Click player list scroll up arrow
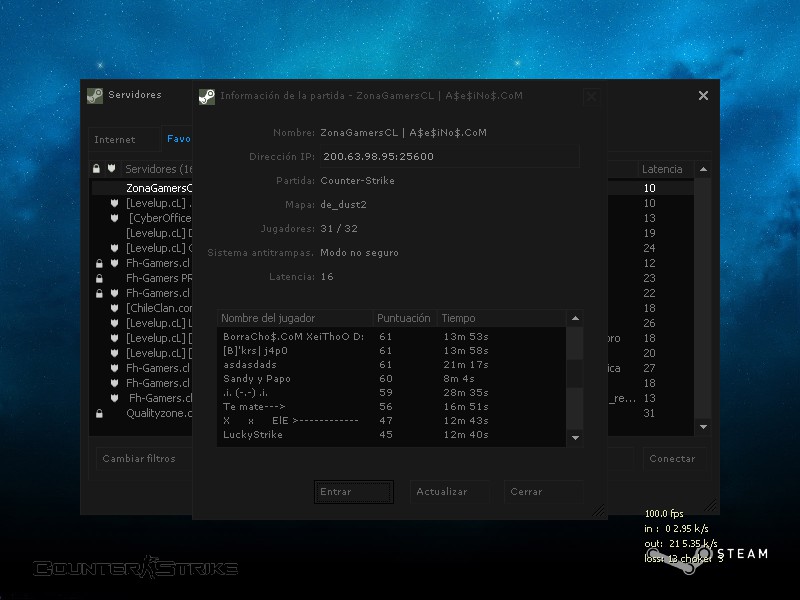Viewport: 800px width, 600px height. click(x=575, y=318)
